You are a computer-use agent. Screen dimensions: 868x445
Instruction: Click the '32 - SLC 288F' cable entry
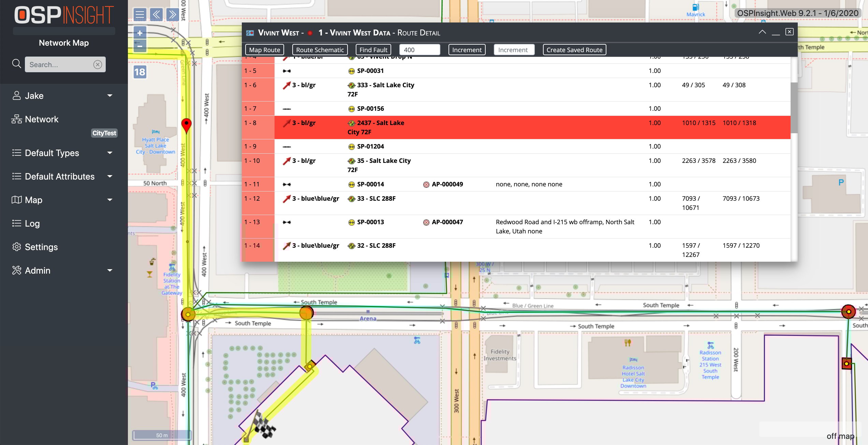(x=376, y=246)
